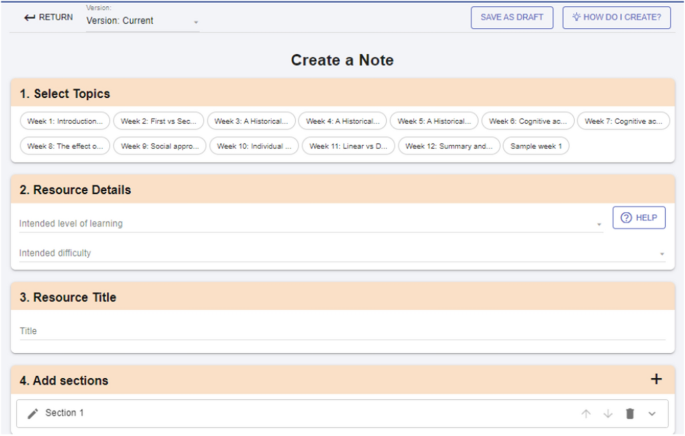Delete Section 1 using trash icon

tap(630, 413)
